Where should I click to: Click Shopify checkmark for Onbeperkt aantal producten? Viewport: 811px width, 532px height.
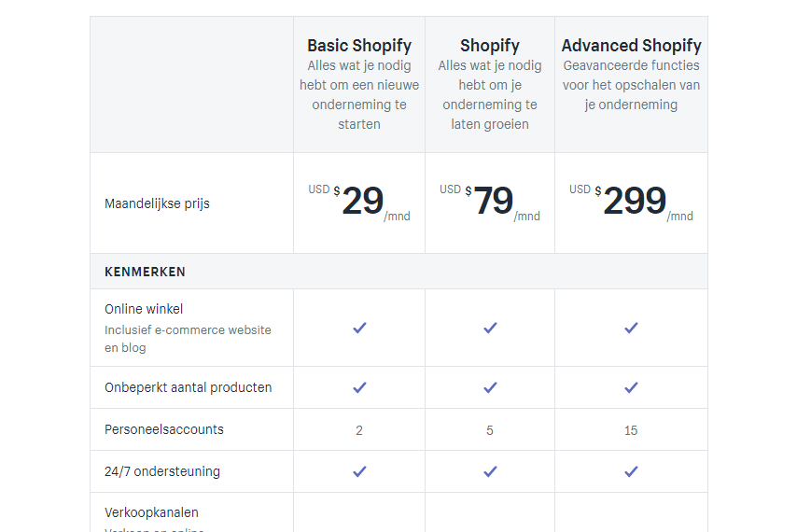coord(490,387)
